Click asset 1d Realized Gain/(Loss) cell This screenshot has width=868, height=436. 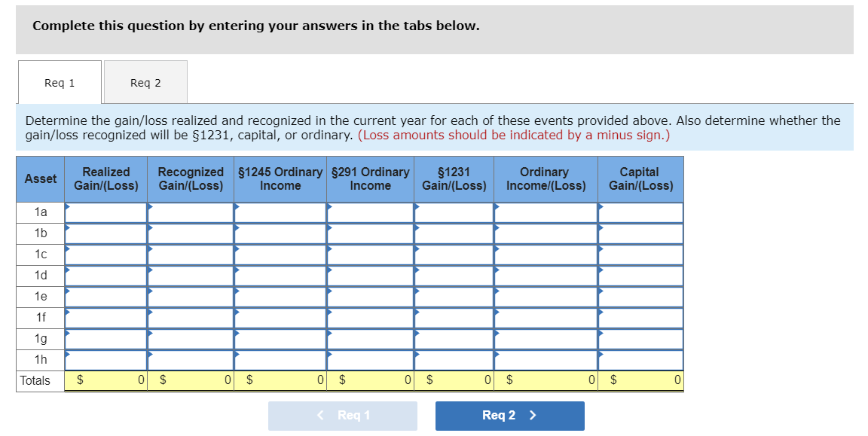pyautogui.click(x=105, y=275)
